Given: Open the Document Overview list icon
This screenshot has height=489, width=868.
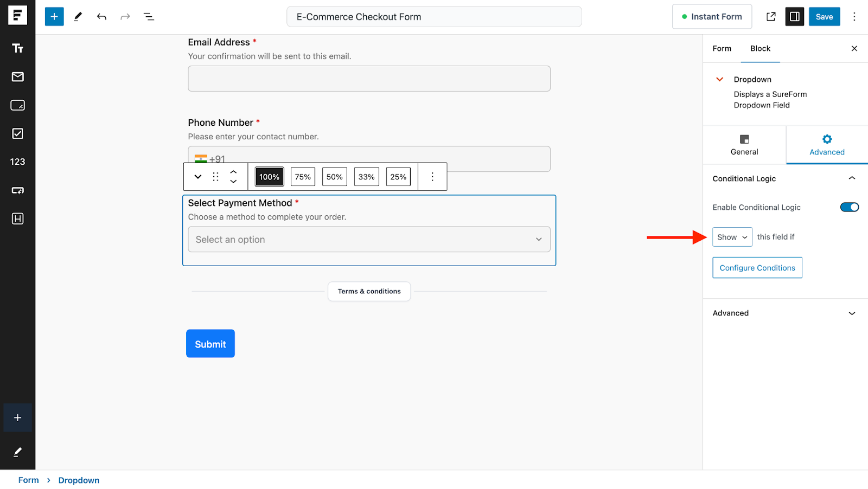Looking at the screenshot, I should click(x=149, y=16).
